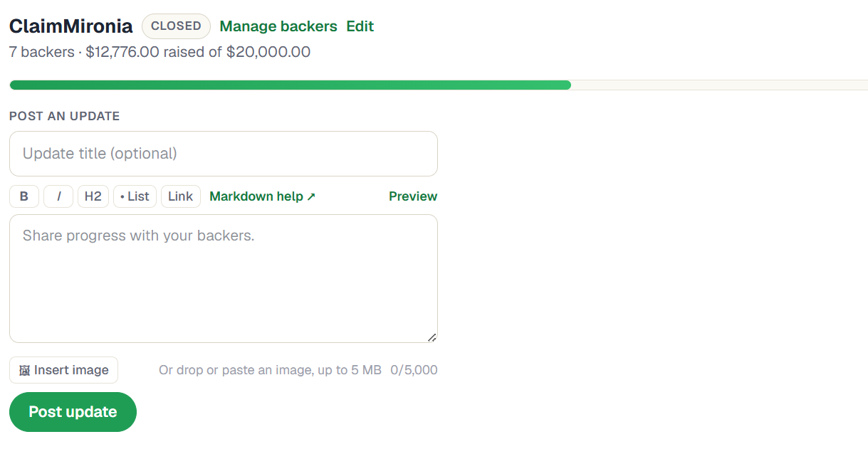Focus the Update title input field
This screenshot has height=449, width=868.
tap(224, 154)
